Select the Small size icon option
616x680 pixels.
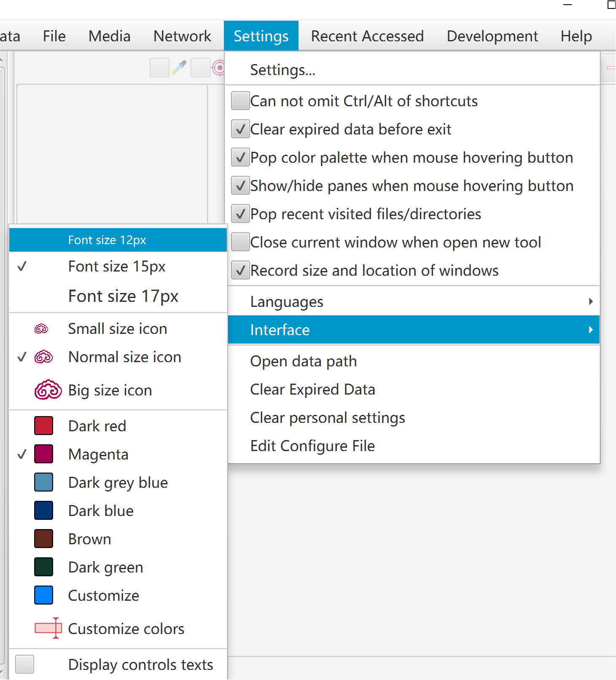coord(117,329)
